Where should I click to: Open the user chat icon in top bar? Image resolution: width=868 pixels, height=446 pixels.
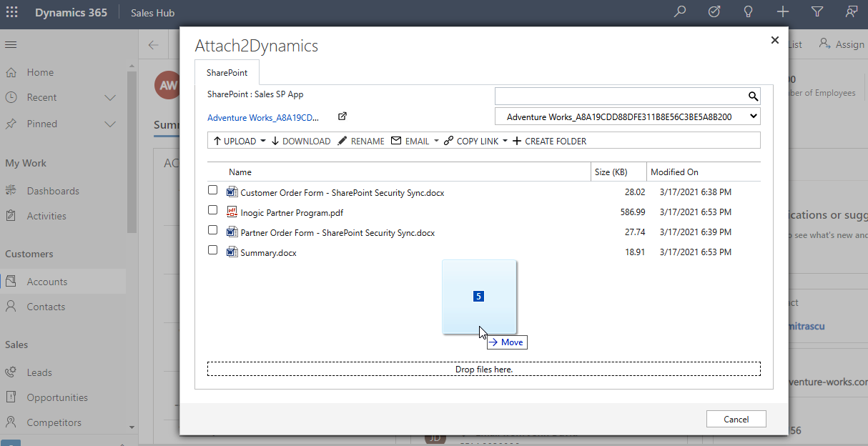[x=852, y=11]
